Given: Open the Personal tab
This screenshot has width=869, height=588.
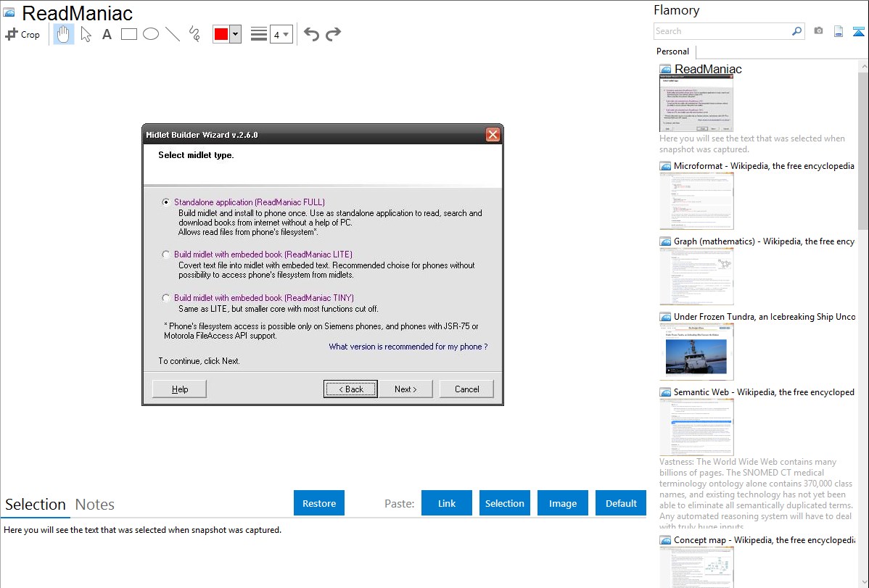Looking at the screenshot, I should 673,51.
